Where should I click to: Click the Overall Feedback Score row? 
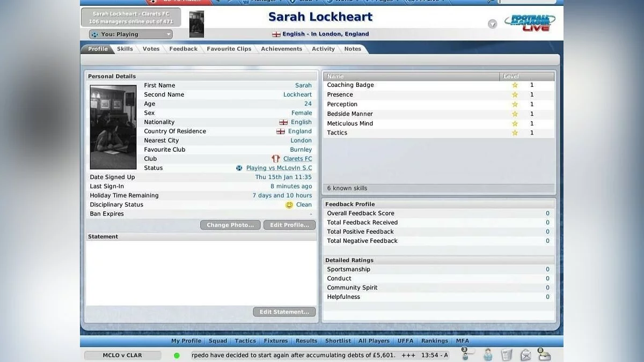click(438, 213)
